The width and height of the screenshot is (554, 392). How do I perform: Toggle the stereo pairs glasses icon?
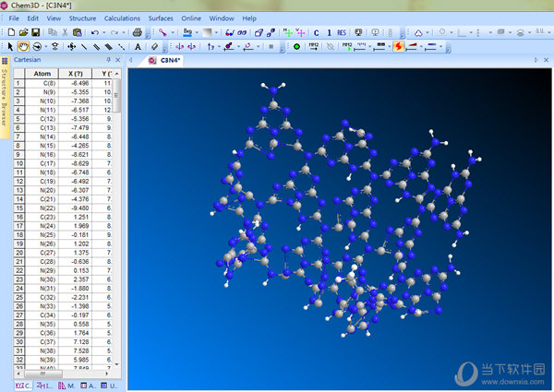click(242, 32)
